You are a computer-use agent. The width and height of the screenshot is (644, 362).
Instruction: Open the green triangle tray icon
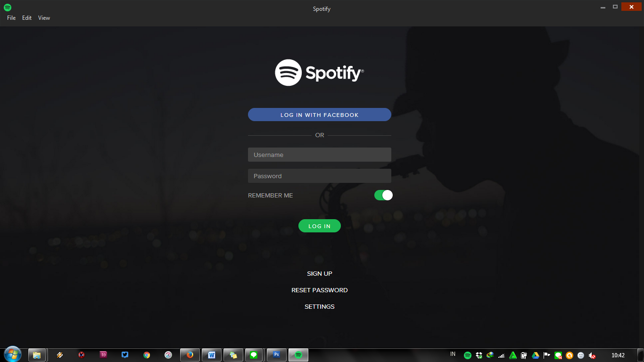(x=513, y=355)
